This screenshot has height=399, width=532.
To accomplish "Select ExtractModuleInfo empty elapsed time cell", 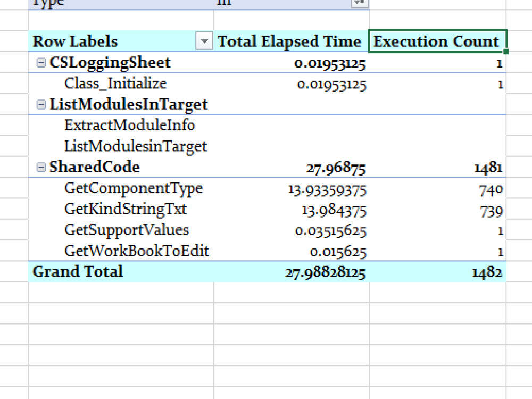I will tap(292, 125).
